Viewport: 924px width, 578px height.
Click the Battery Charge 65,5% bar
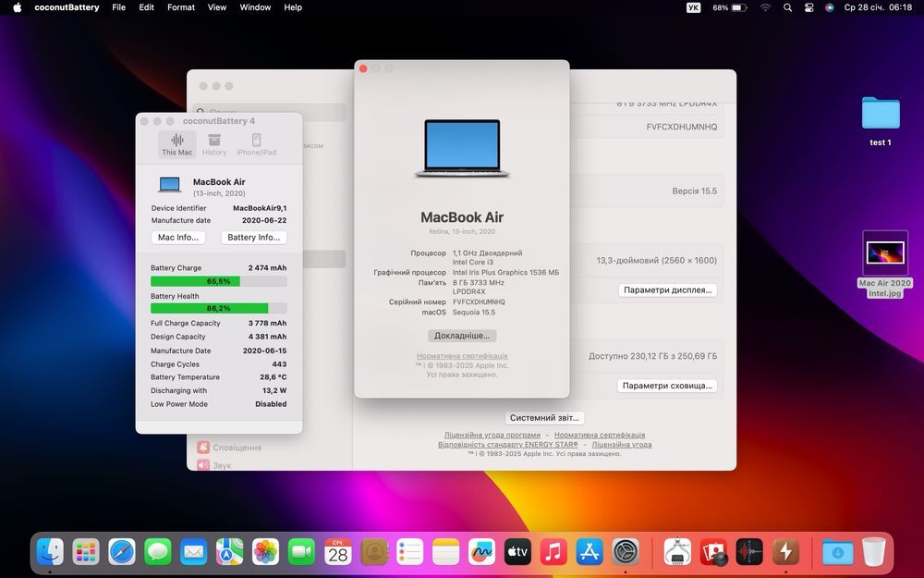(x=219, y=281)
